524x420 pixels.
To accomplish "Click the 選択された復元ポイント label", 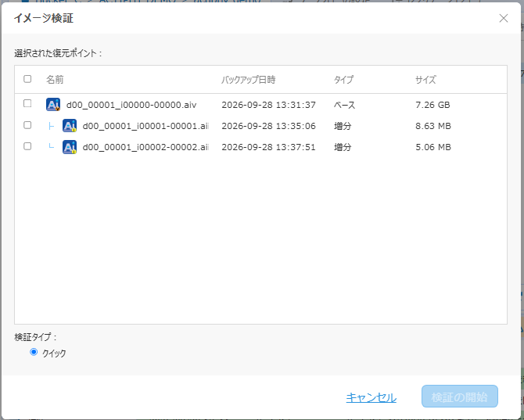I will [x=58, y=53].
